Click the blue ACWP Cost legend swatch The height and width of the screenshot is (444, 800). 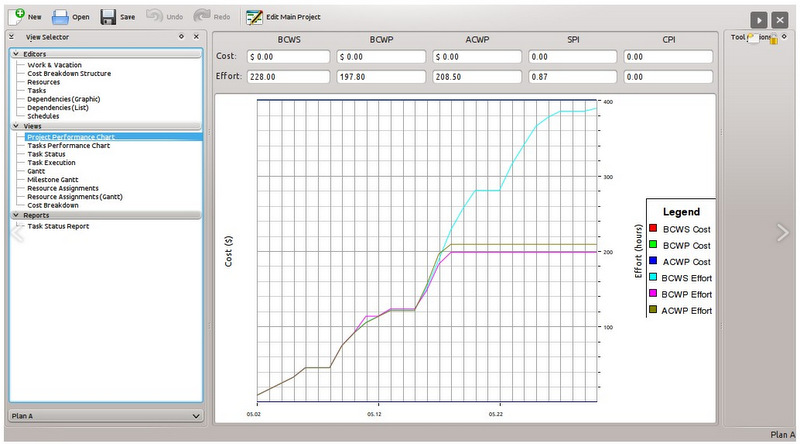click(653, 261)
